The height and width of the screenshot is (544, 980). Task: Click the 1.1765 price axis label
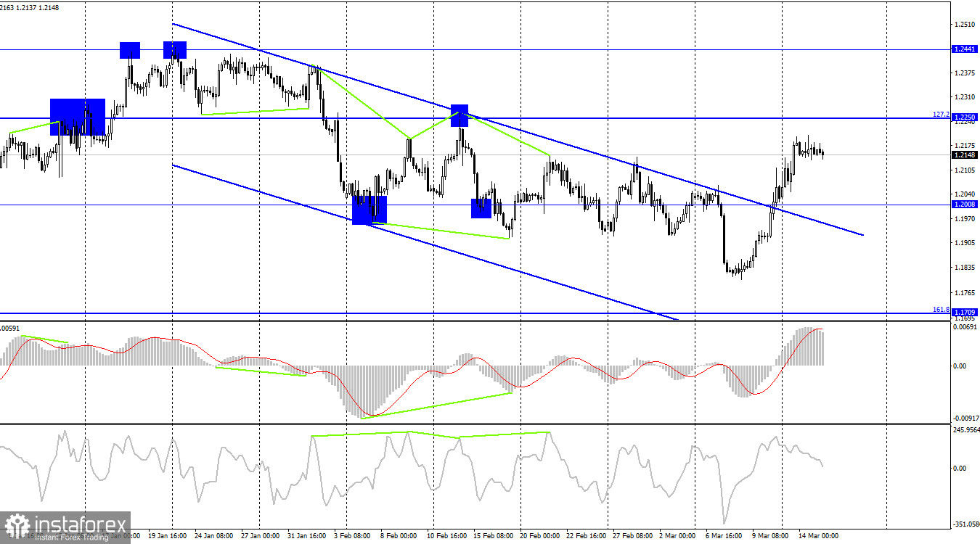(964, 292)
